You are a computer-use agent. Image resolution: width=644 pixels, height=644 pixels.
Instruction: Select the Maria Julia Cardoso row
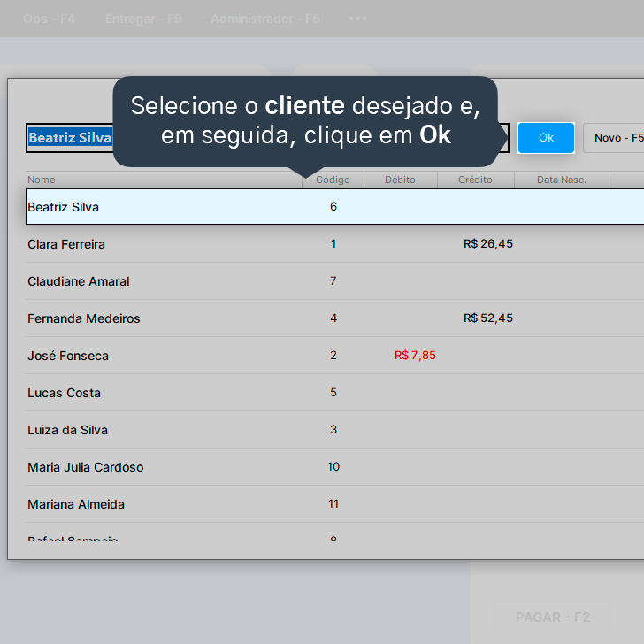click(334, 467)
